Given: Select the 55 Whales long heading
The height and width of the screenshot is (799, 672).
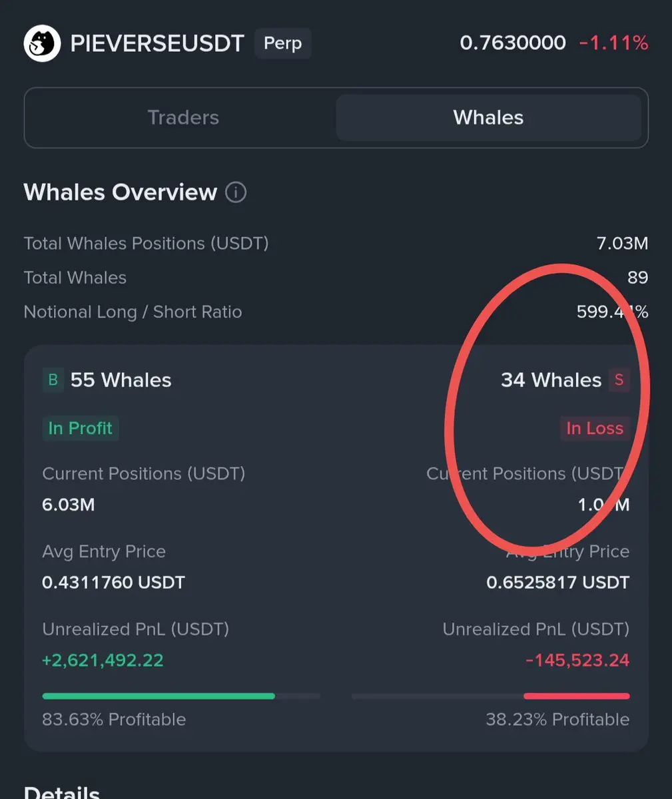Looking at the screenshot, I should pos(121,380).
